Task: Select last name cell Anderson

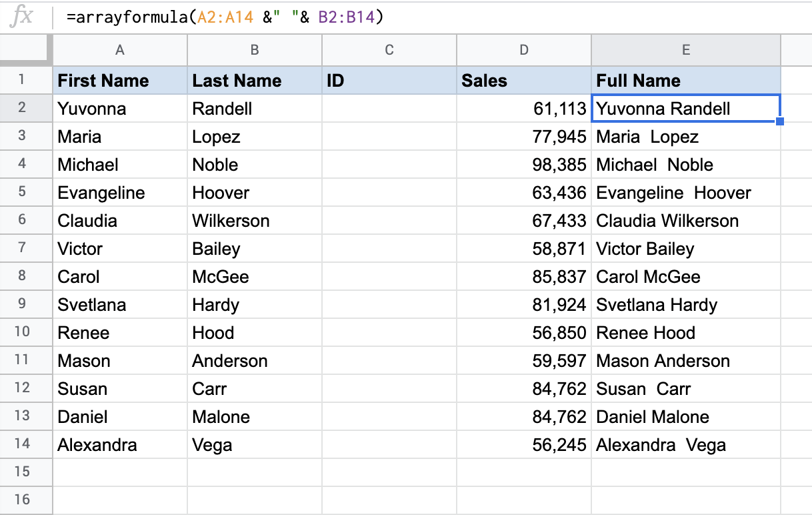Action: (255, 361)
